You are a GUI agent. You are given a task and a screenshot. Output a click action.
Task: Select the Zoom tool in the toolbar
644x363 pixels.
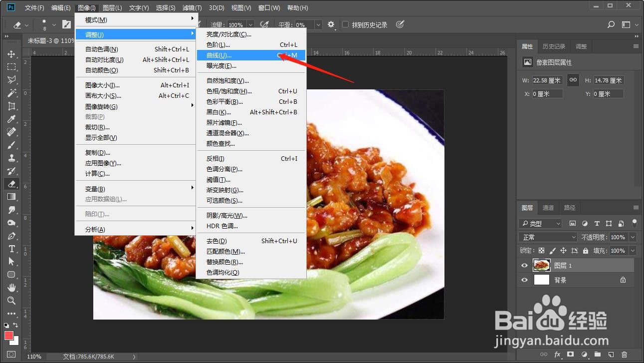coord(12,301)
